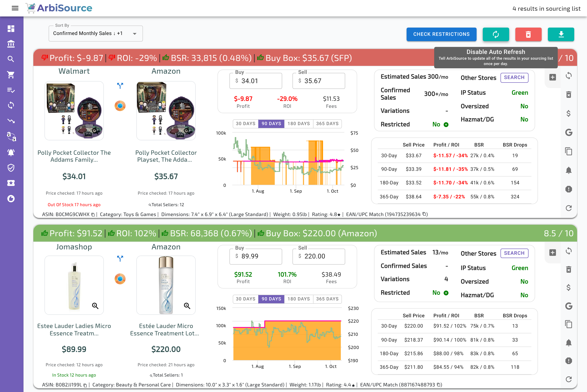Select 365 DAYS on Estee Lauder chart
587x392 pixels.
click(x=327, y=299)
